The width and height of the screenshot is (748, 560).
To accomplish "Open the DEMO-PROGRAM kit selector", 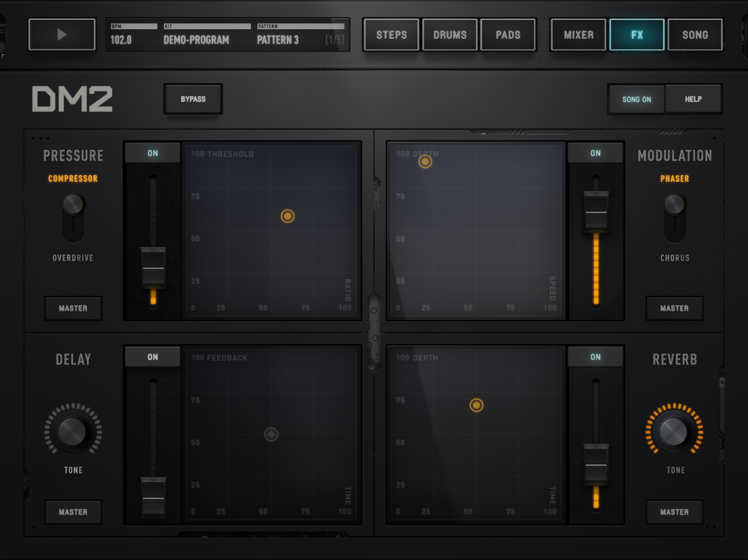I will (196, 40).
